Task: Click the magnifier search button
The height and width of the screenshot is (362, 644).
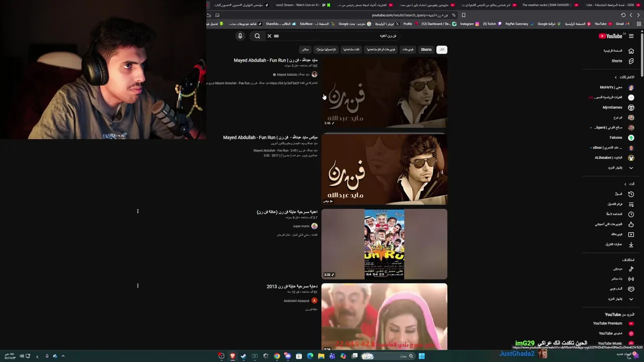Action: tap(257, 36)
